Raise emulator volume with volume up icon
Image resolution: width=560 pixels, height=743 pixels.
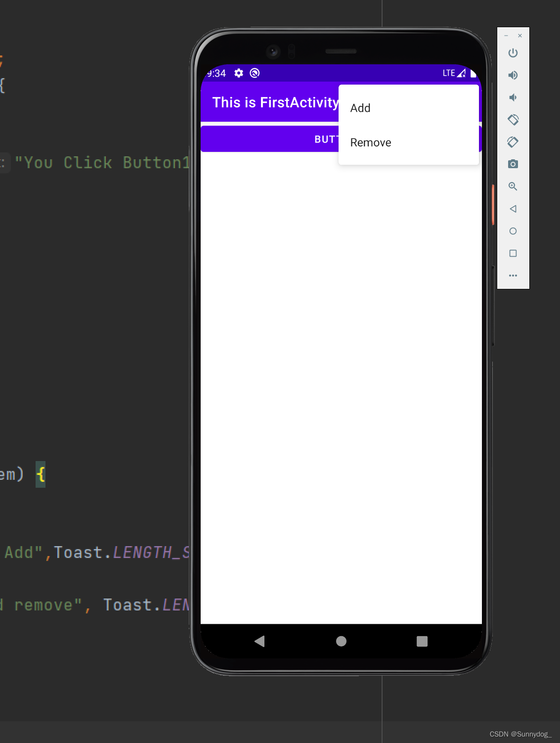tap(513, 75)
